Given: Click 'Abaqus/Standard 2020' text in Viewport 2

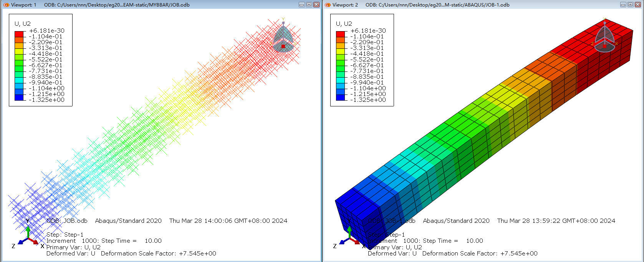Looking at the screenshot, I should tap(456, 221).
